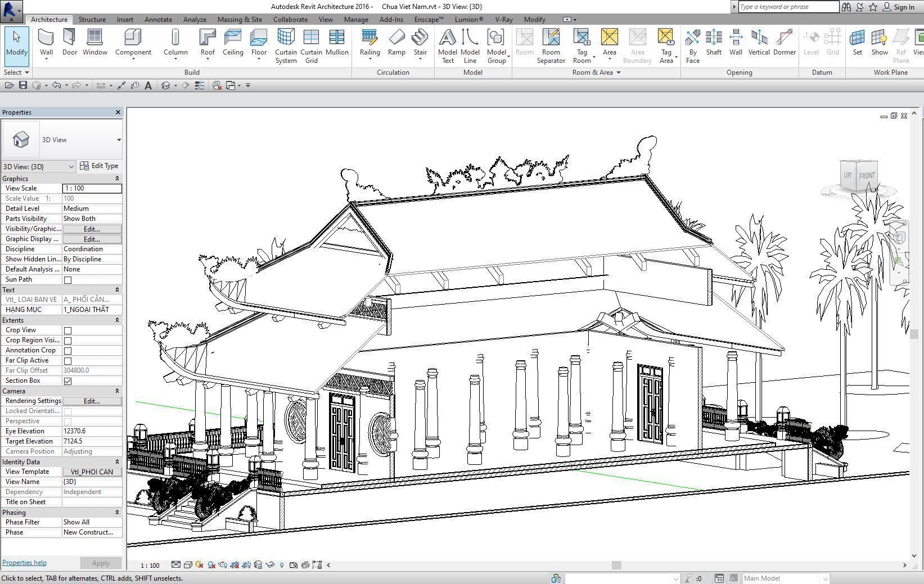Viewport: 924px width, 584px height.
Task: Enable the Crop View checkbox
Action: pos(67,331)
